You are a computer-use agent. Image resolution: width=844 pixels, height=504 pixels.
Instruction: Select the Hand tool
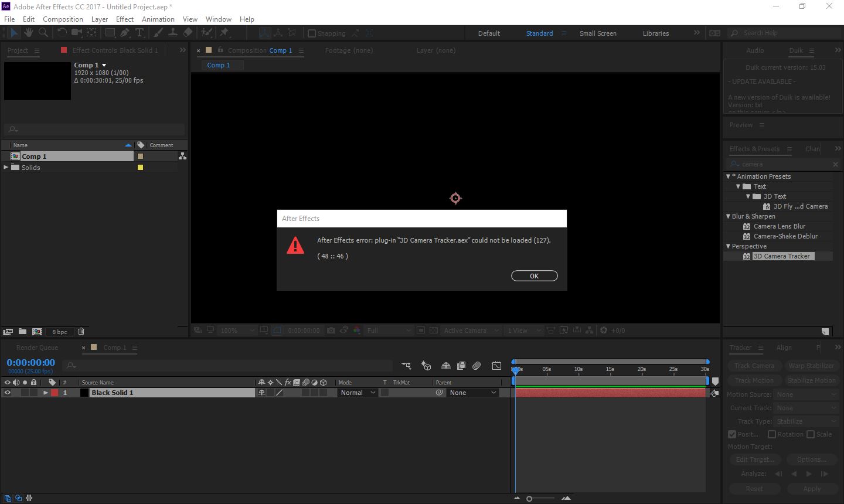click(28, 33)
